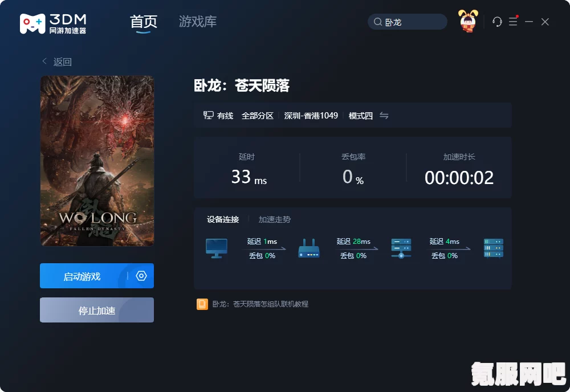Click the 启动游戏 button
Viewport: 570px width, 392px height.
(82, 276)
